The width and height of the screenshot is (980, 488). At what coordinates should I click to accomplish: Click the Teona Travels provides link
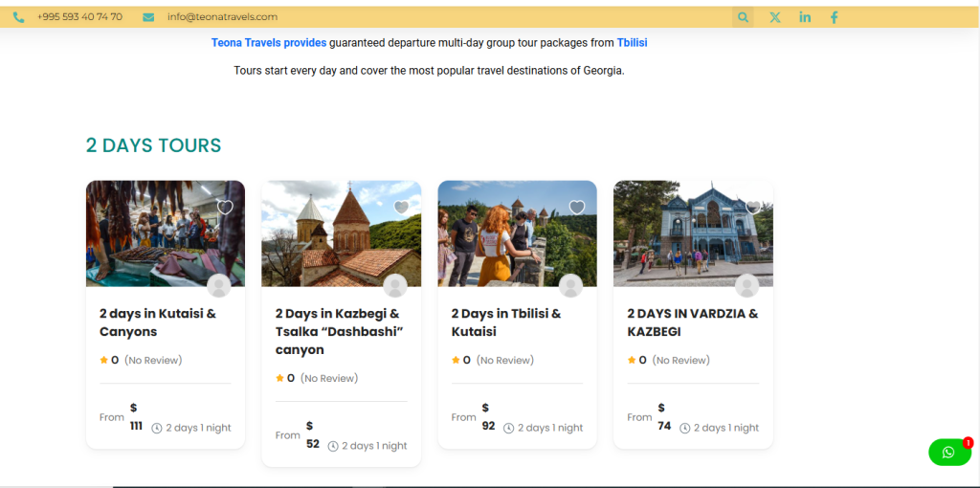pos(269,43)
